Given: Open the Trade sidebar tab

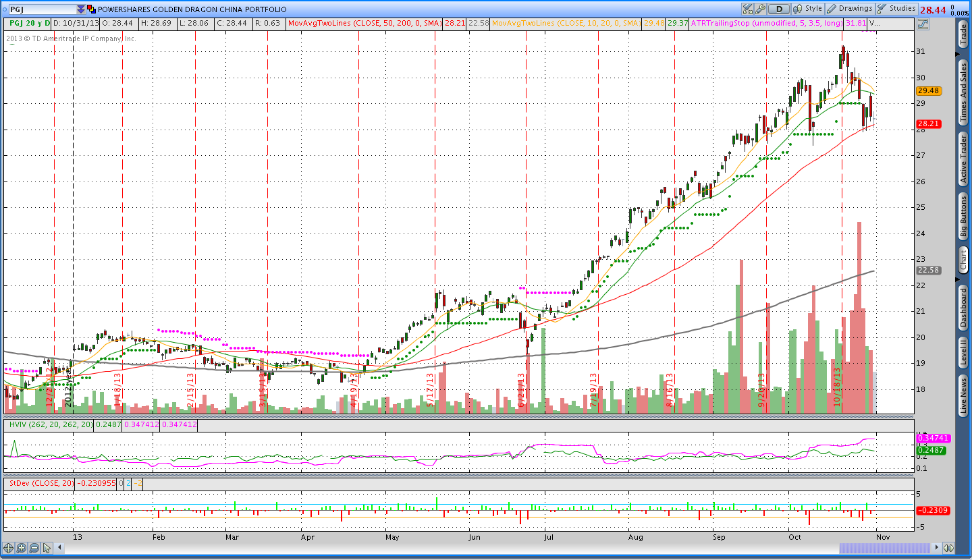Looking at the screenshot, I should pyautogui.click(x=963, y=34).
